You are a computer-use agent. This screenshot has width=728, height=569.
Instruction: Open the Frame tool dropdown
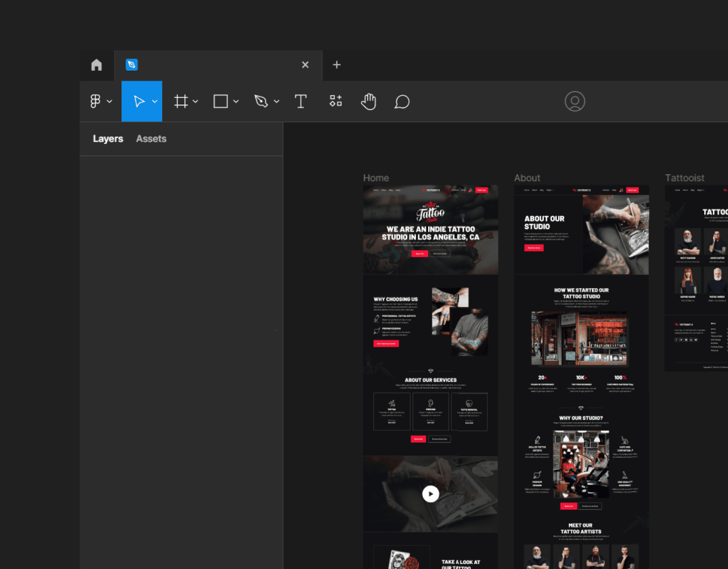coord(196,101)
